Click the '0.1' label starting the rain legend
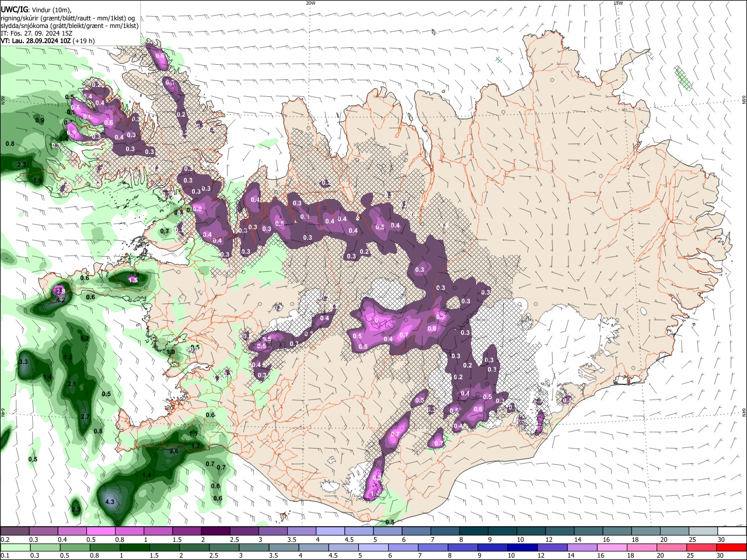747x560 pixels. click(x=5, y=556)
